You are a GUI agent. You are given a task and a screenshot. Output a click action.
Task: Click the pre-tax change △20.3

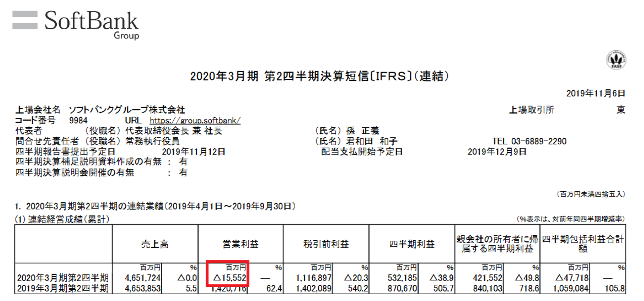click(x=356, y=278)
